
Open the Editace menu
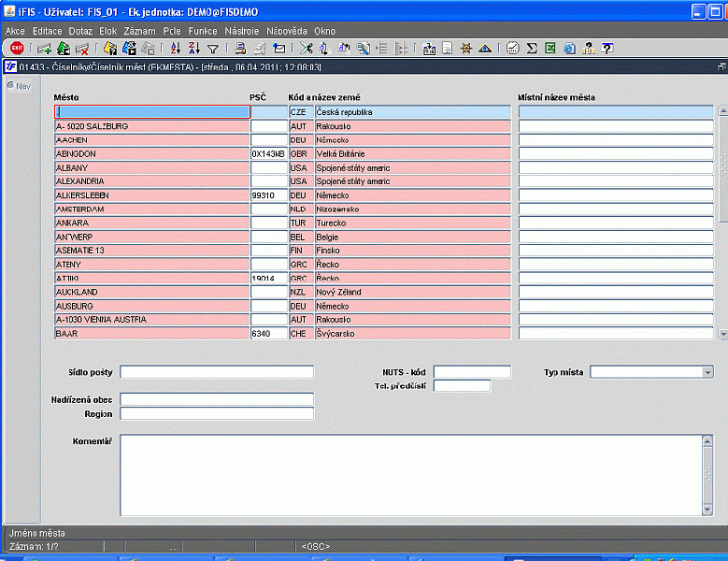click(47, 31)
